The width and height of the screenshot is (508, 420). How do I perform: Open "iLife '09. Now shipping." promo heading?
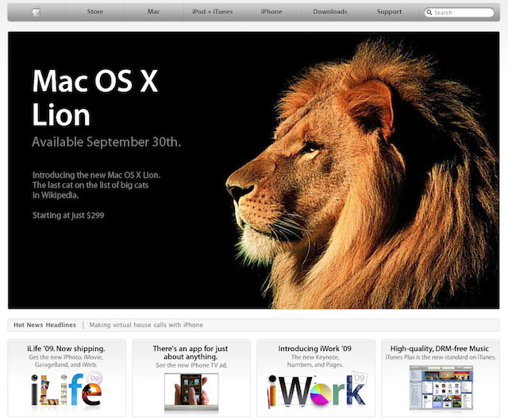coord(66,349)
